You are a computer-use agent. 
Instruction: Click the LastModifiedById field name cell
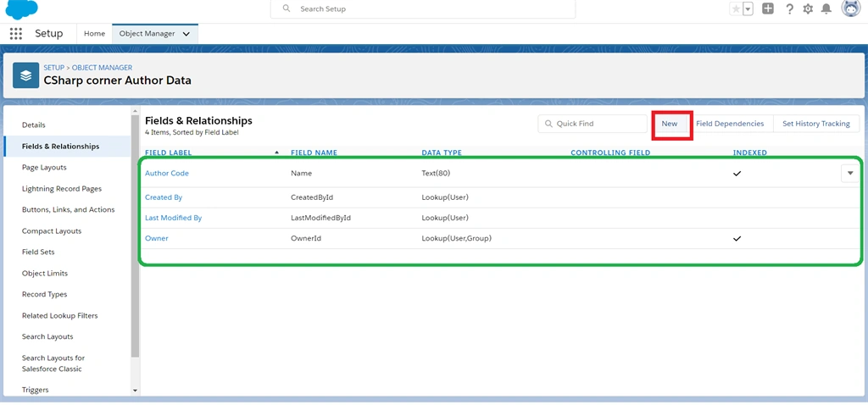point(321,218)
